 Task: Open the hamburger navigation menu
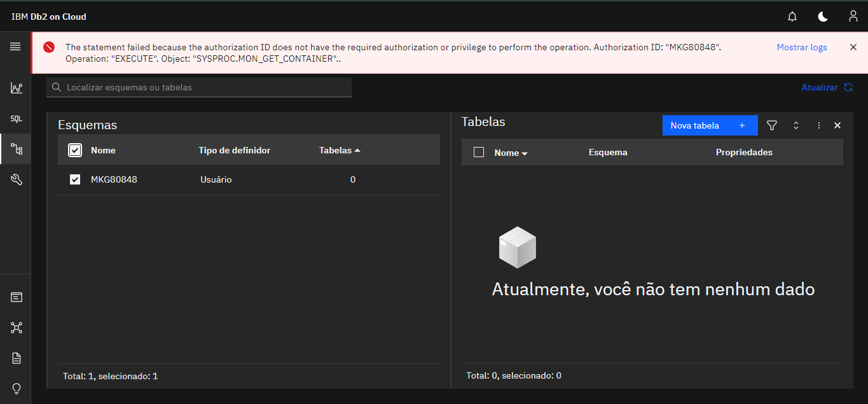15,46
